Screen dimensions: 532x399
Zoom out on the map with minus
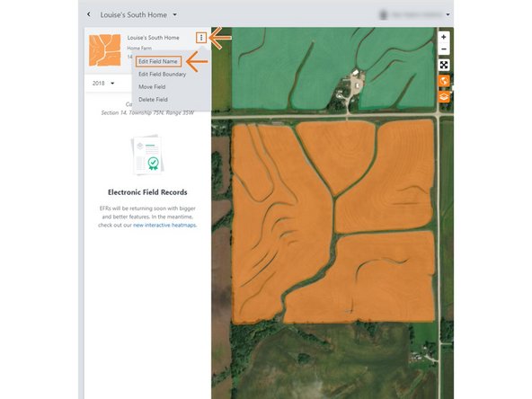pos(443,49)
